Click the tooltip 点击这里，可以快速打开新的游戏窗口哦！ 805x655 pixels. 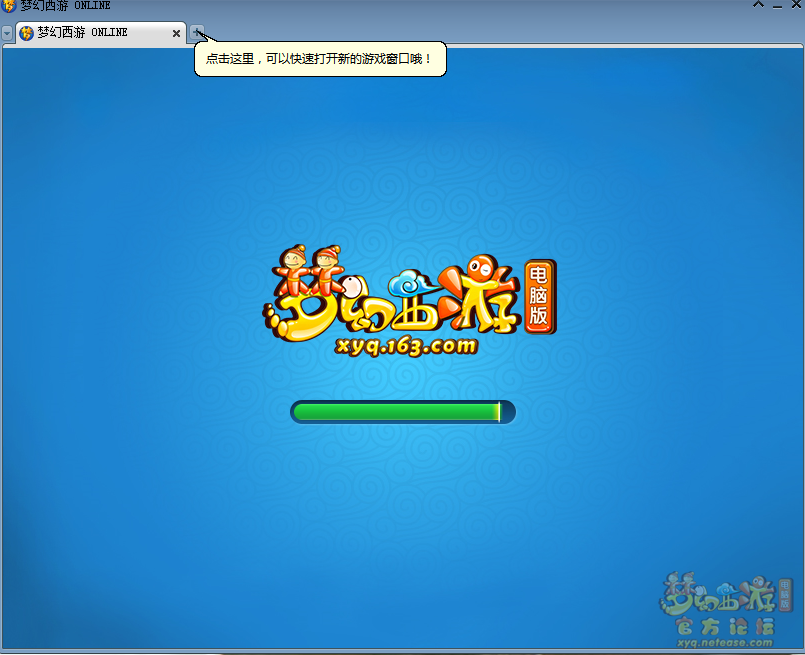[x=320, y=59]
